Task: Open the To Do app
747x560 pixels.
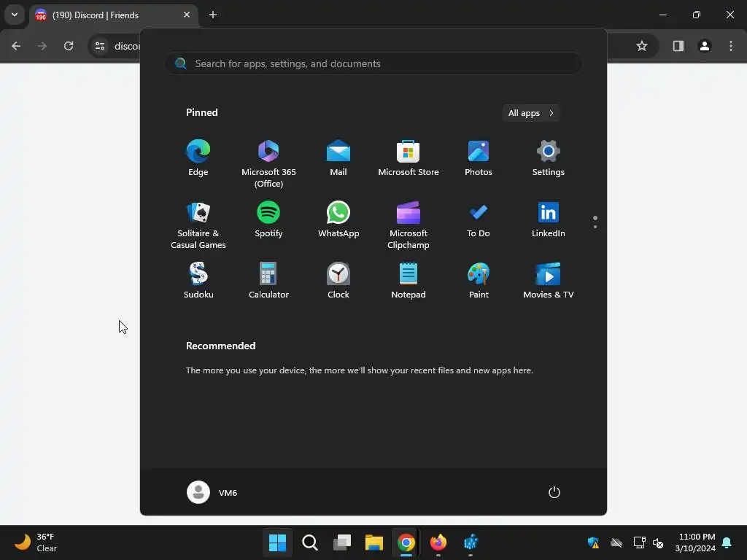Action: pyautogui.click(x=479, y=220)
